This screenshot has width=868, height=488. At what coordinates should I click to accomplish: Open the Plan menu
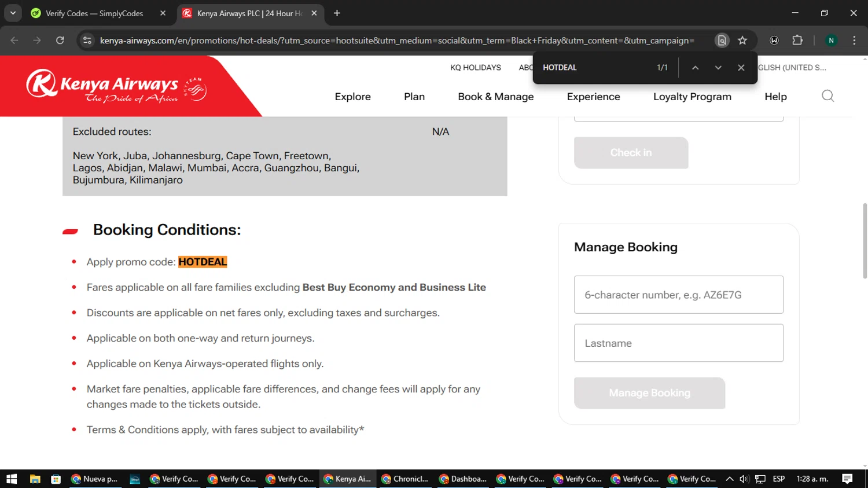pyautogui.click(x=414, y=97)
